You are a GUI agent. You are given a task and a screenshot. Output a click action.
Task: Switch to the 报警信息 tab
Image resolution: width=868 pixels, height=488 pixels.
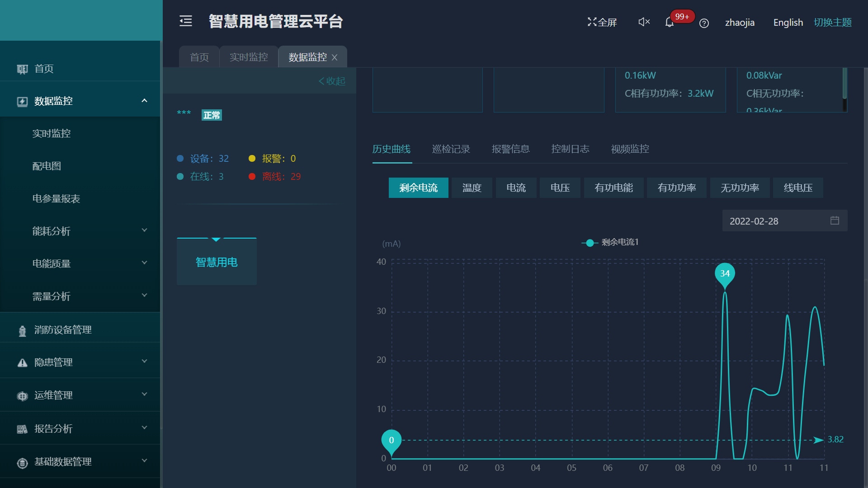[510, 149]
